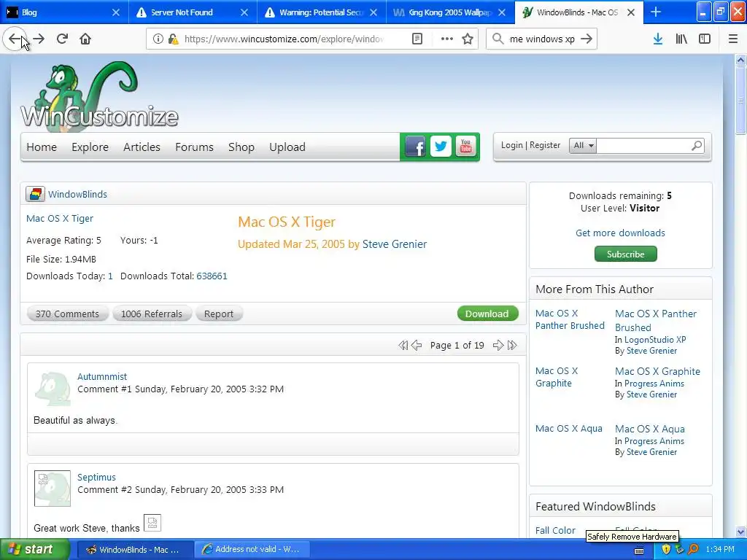Screen dimensions: 747x560
Task: Click the vertical page scrollbar thumb
Action: [x=740, y=101]
